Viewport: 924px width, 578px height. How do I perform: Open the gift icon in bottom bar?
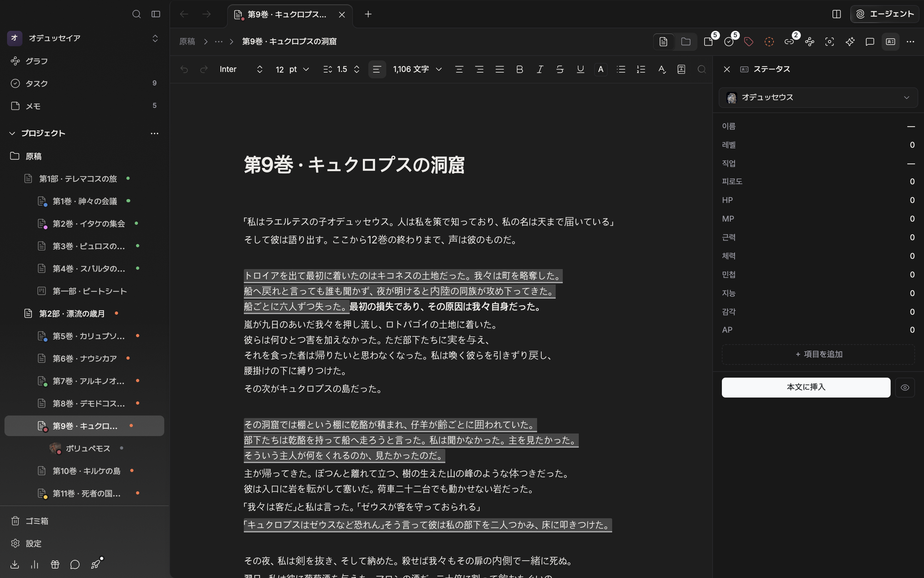point(55,564)
